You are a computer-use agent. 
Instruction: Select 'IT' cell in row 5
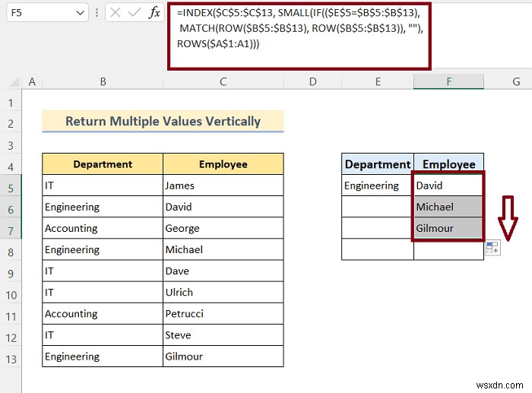[x=103, y=185]
